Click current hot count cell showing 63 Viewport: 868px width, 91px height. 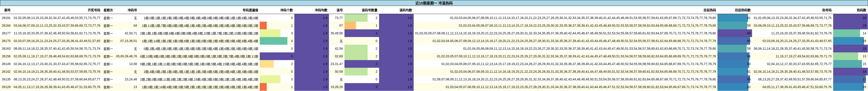(x=735, y=64)
